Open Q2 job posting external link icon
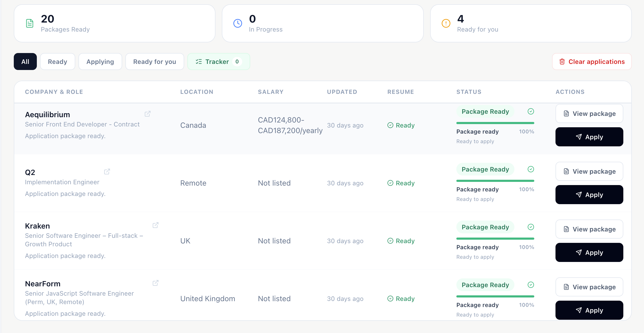Screen dimensions: 644x333 tap(107, 172)
